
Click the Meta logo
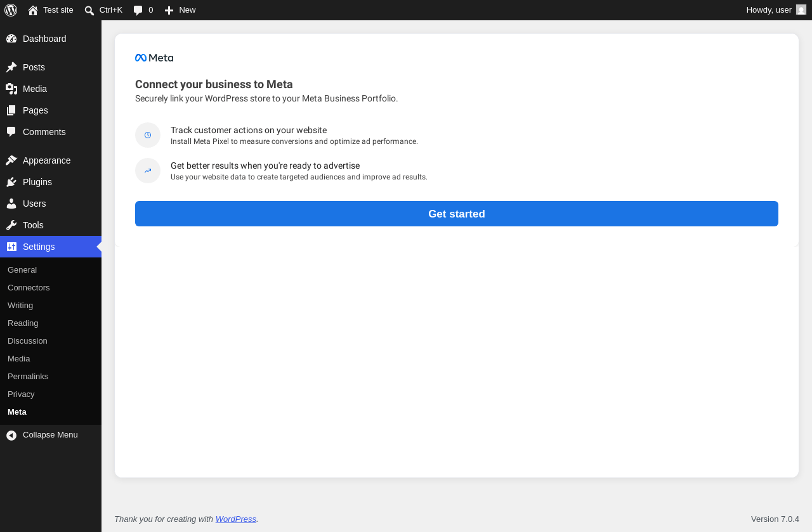[154, 58]
